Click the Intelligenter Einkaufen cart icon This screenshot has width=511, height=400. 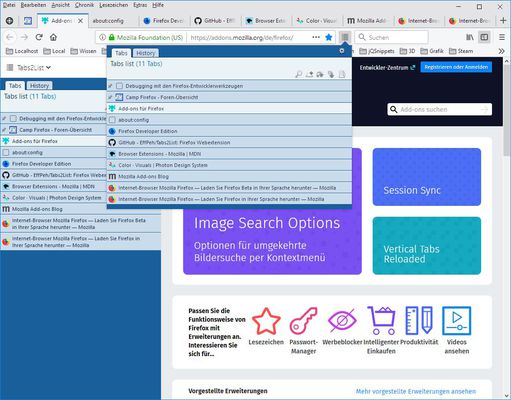[381, 321]
